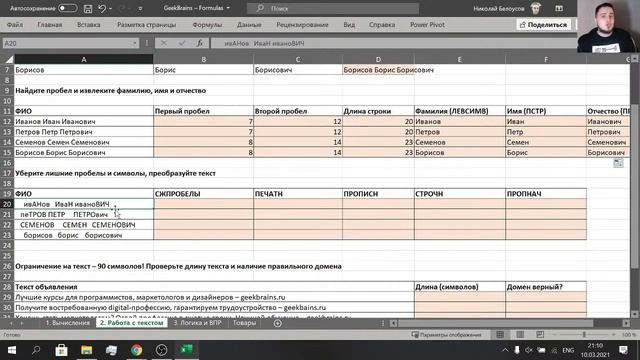The height and width of the screenshot is (360, 640).
Task: Click the Select All corner triangle
Action: [x=8, y=60]
